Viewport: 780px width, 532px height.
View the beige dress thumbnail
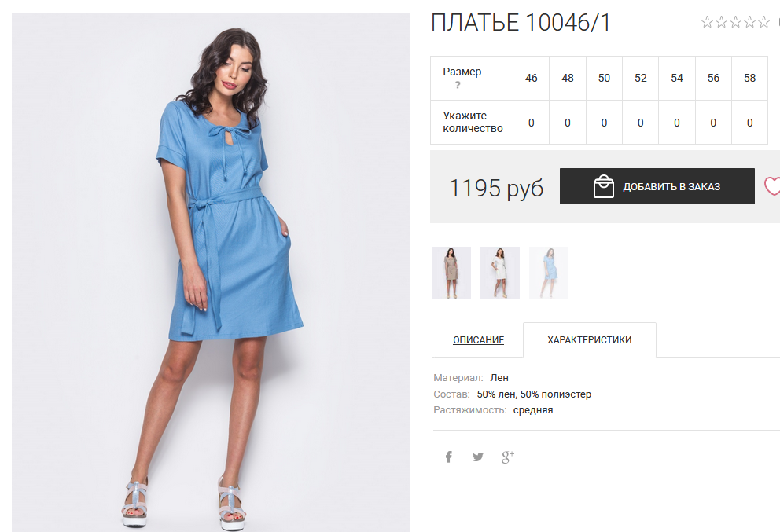[x=451, y=273]
